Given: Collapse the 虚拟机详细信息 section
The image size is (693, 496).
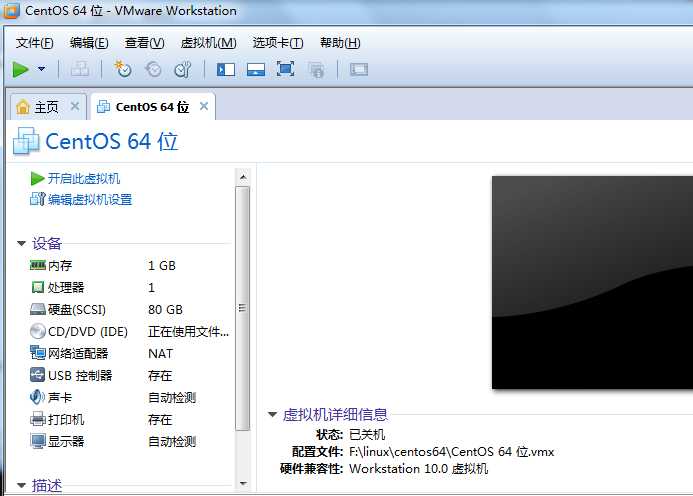Looking at the screenshot, I should pos(272,414).
